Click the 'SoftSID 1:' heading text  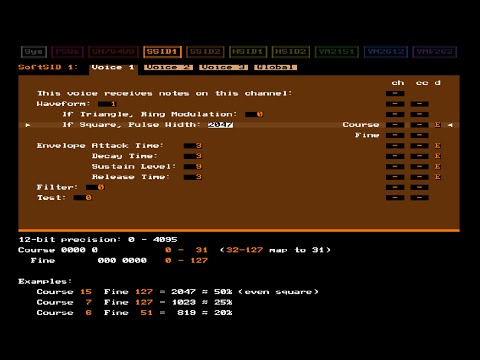pos(48,67)
